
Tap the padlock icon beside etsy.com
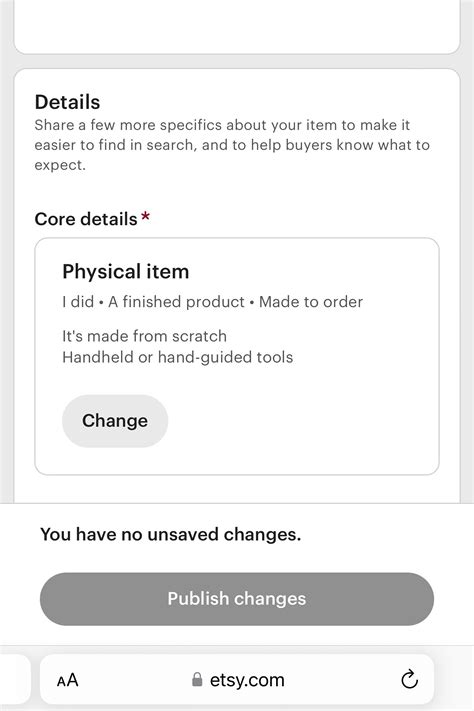(197, 680)
